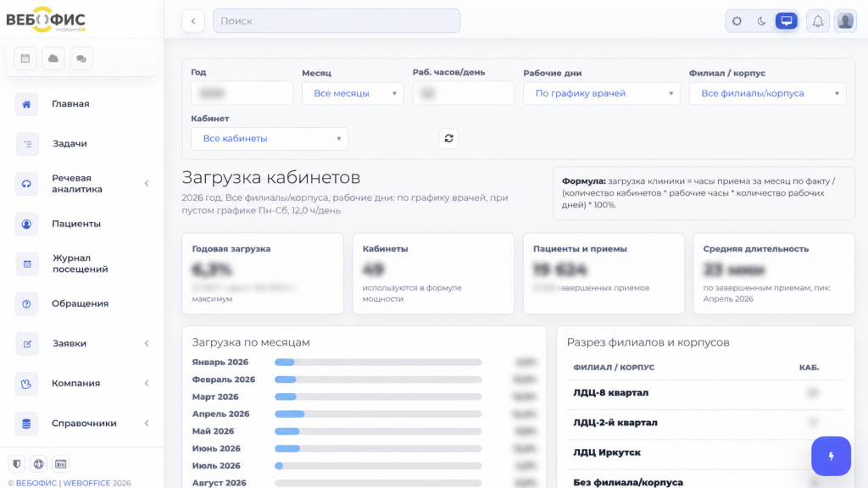Open notifications bell icon

(818, 21)
